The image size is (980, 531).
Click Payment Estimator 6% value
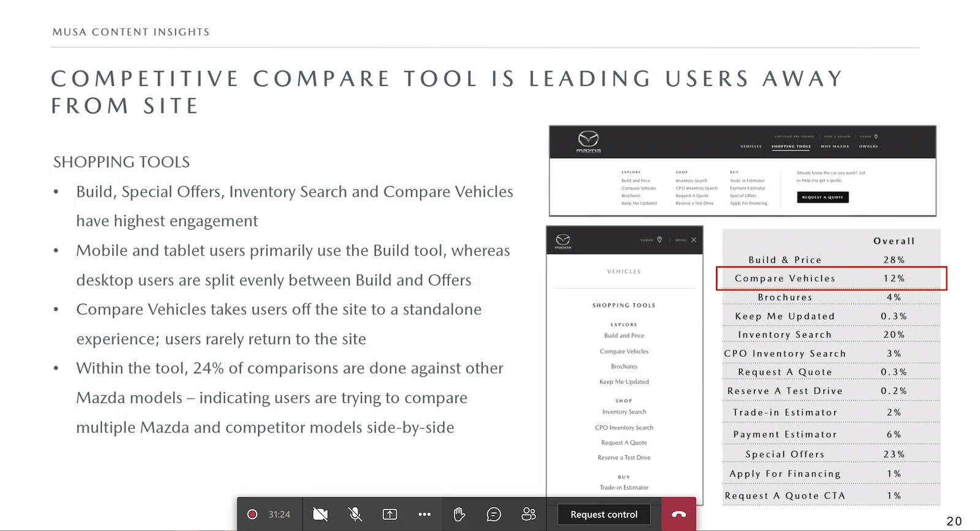coord(894,434)
